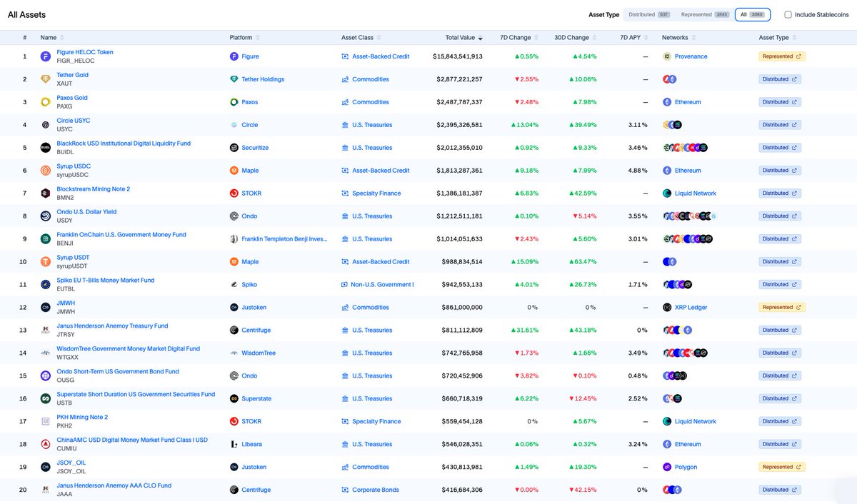857x504 pixels.
Task: Click the Centrifuge logo in JTRSY row
Action: point(234,331)
